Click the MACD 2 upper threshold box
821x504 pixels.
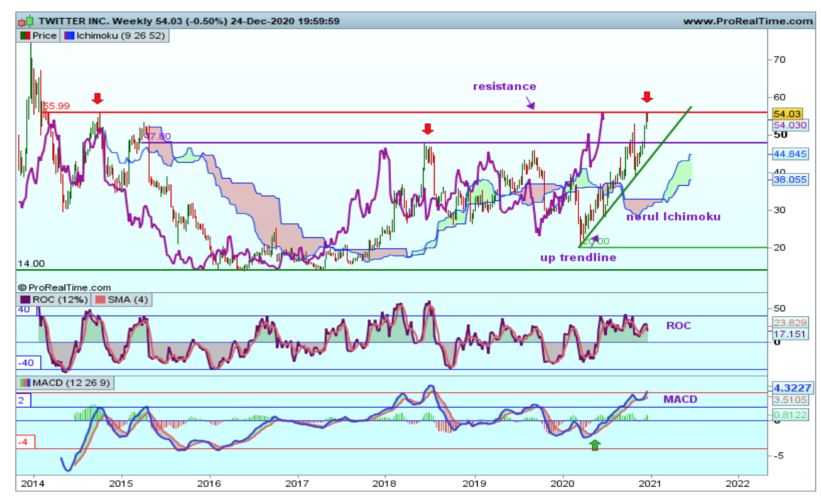(x=23, y=400)
